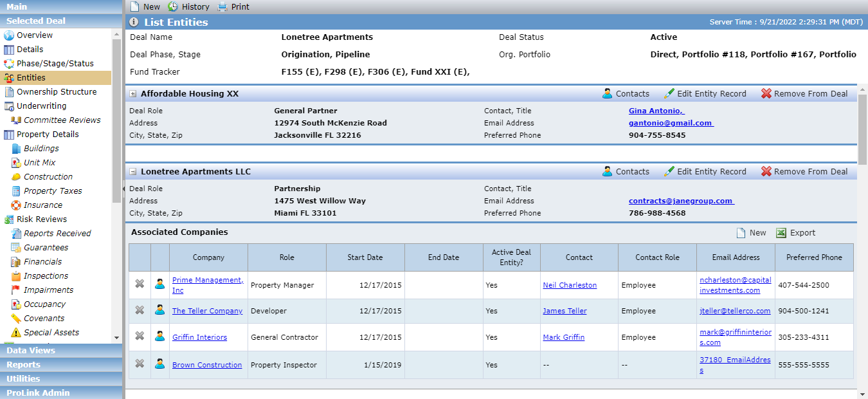Expand the Affordable Housing XX entity
This screenshot has height=399, width=868.
pyautogui.click(x=133, y=94)
